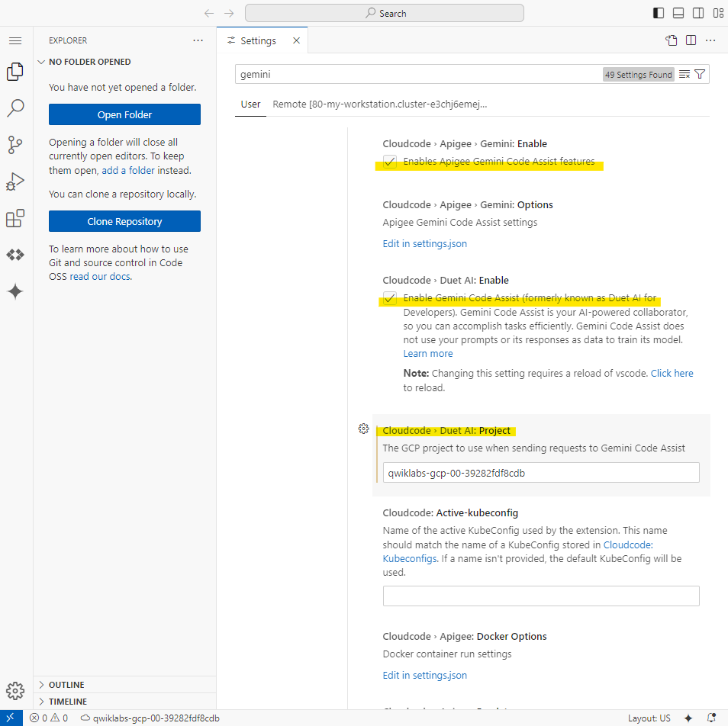
Task: Edit Docker Options in settings.json
Action: [x=425, y=676]
